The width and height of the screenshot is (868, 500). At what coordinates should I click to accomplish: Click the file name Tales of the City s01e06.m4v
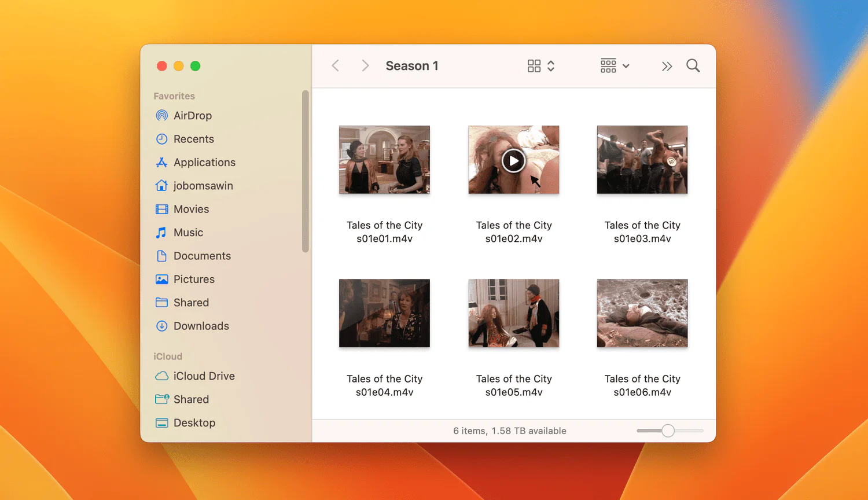point(642,385)
